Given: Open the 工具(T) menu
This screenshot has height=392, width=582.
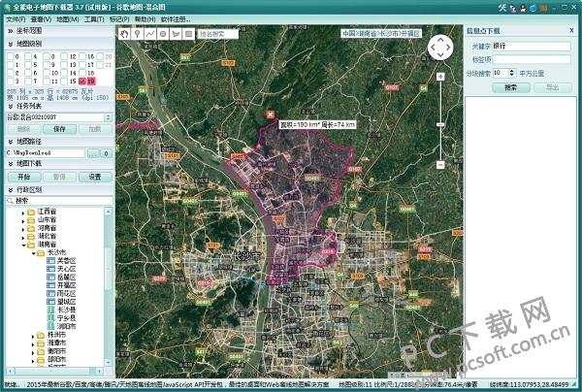Looking at the screenshot, I should (x=94, y=19).
